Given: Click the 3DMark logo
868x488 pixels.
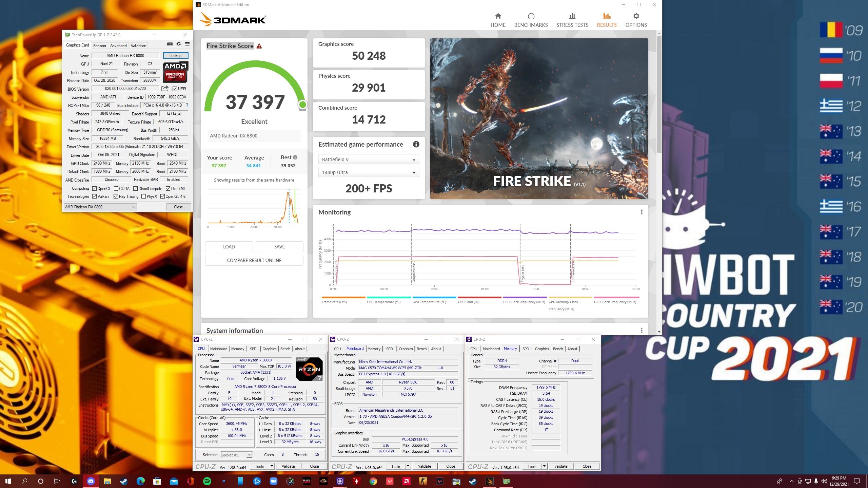Looking at the screenshot, I should pyautogui.click(x=233, y=19).
